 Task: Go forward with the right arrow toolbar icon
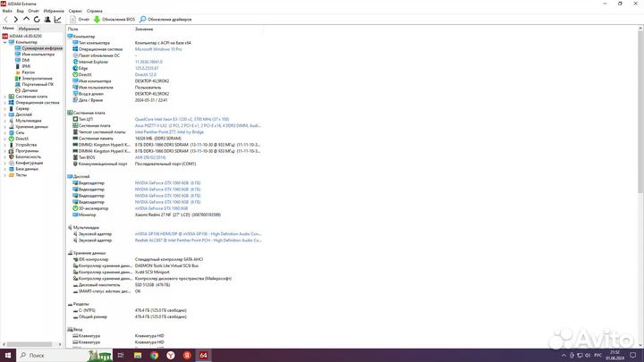tap(16, 20)
